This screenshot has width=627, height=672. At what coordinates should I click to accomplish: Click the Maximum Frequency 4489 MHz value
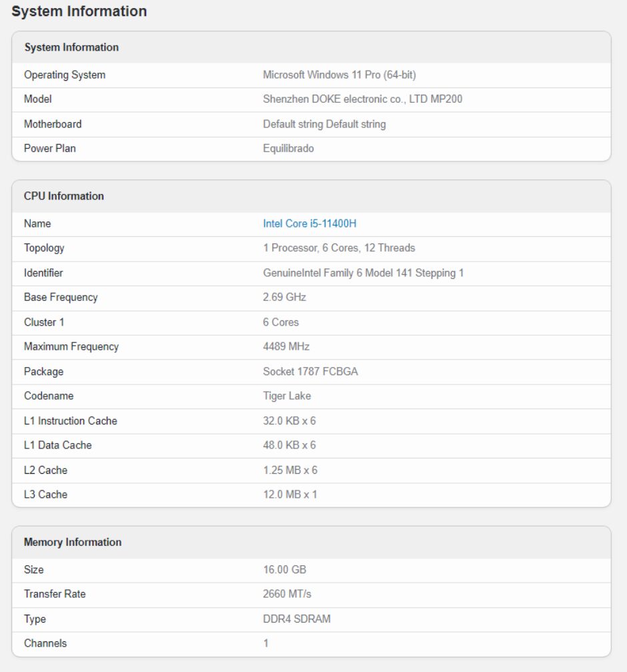click(x=286, y=346)
